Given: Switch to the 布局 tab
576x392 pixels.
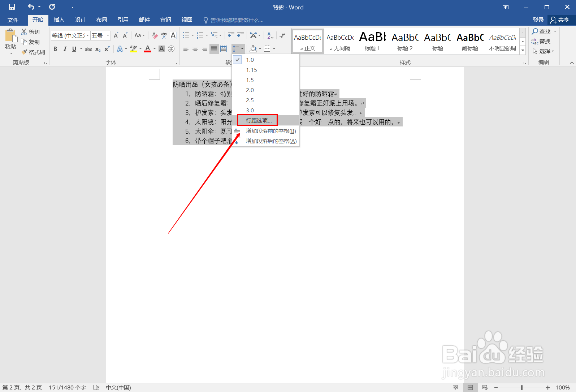Looking at the screenshot, I should 101,20.
